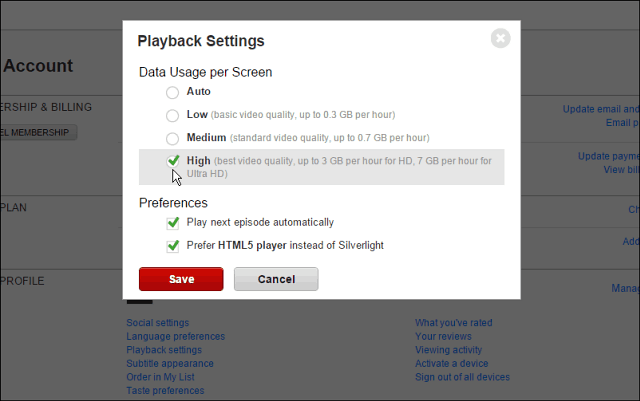Choose Medium data usage option
640x401 pixels.
(x=173, y=138)
